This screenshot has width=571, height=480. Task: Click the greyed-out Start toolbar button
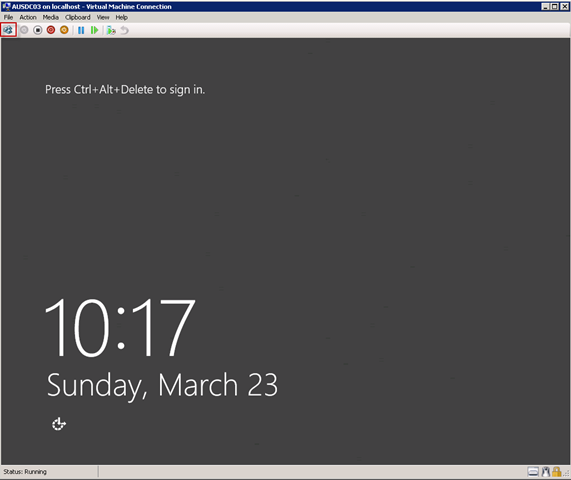(24, 30)
